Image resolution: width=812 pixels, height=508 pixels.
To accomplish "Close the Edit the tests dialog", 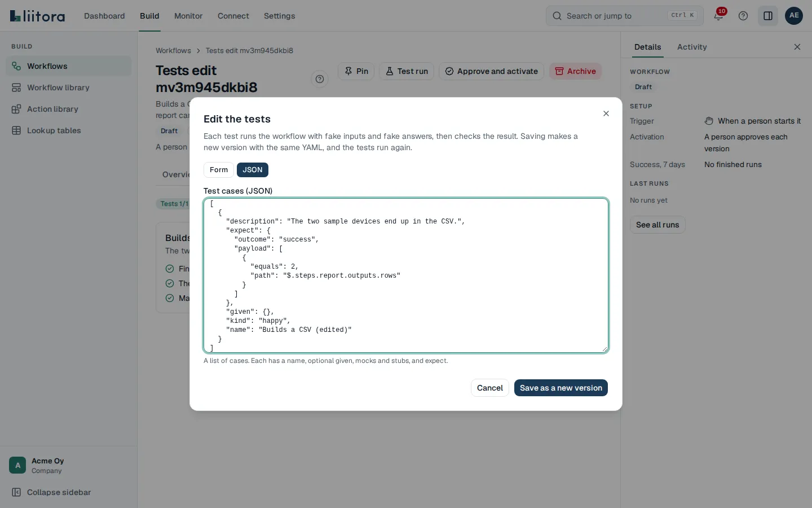I will (606, 113).
